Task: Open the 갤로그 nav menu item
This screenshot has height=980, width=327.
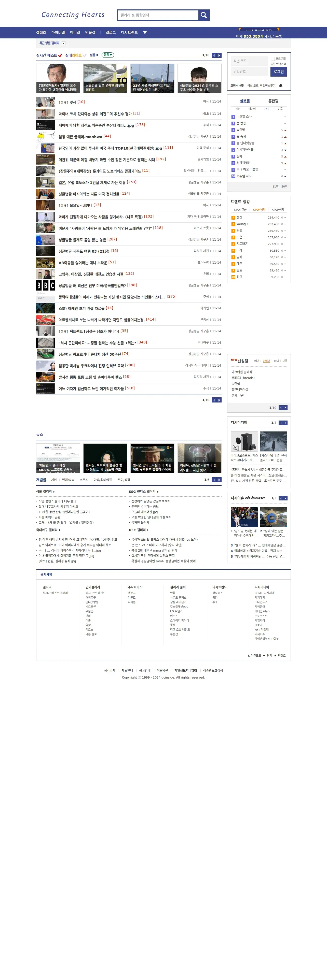Action: point(111,33)
